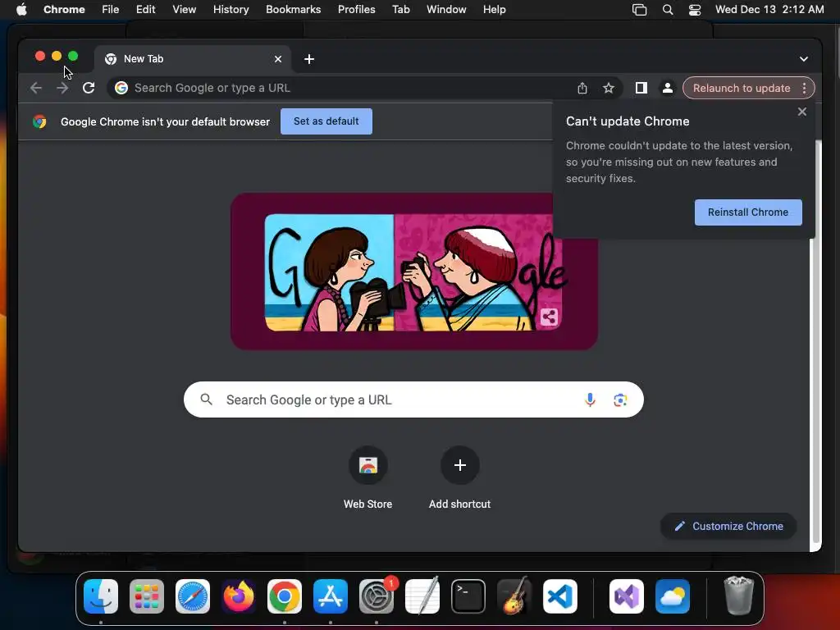Click the address bar URL field
840x630 pixels.
(343, 88)
